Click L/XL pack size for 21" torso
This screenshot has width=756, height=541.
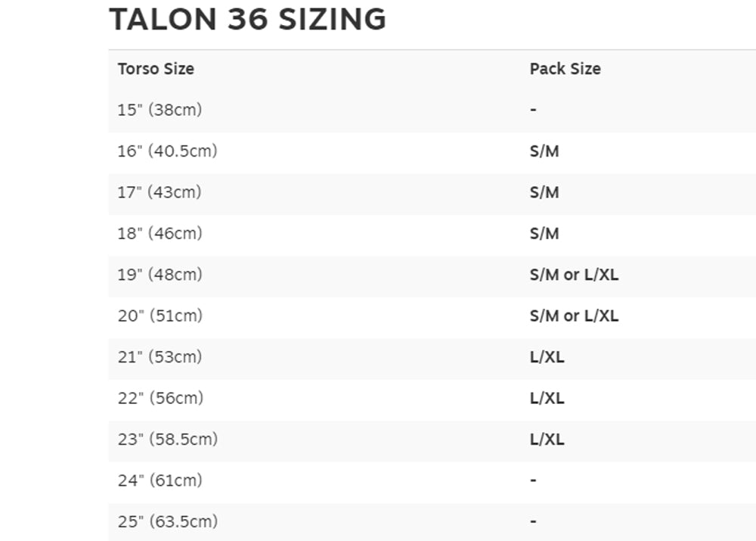[x=547, y=357]
